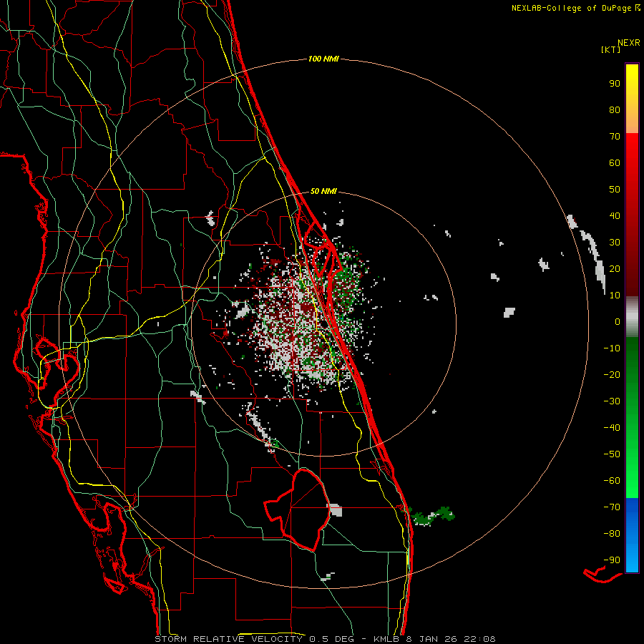
Task: Pick the yellow segment of the color bar
Action: point(632,99)
